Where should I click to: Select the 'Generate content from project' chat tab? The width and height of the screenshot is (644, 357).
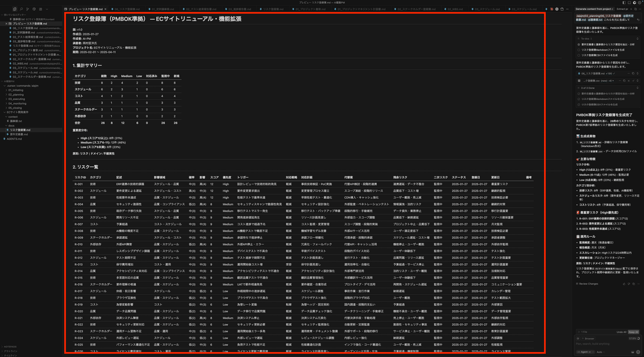point(595,9)
